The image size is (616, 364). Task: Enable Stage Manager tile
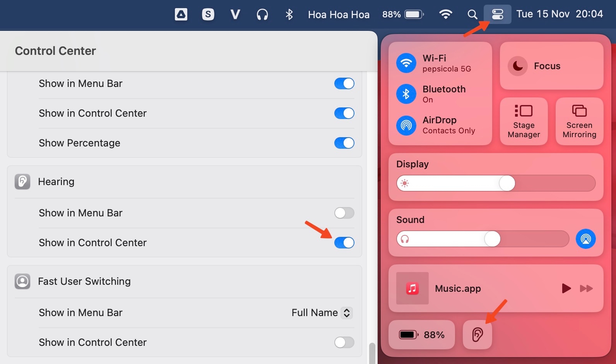click(524, 121)
